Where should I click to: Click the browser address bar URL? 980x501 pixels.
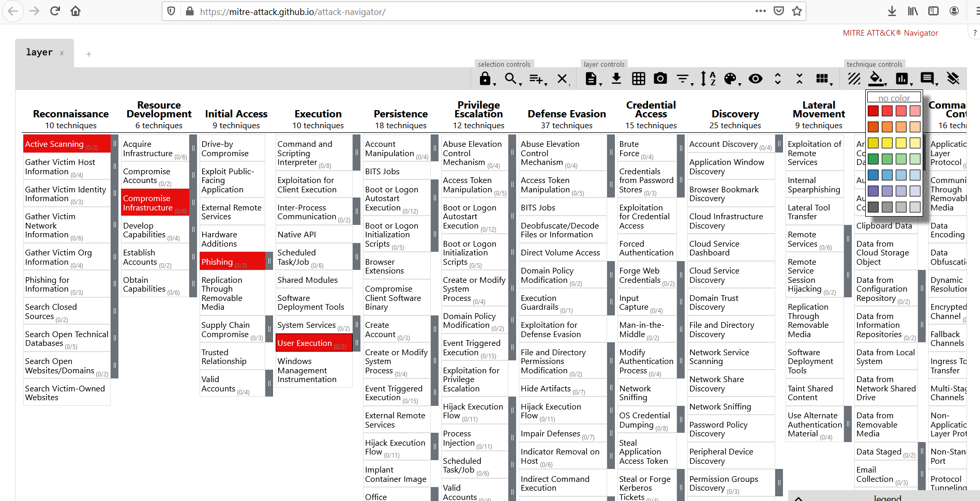(293, 11)
